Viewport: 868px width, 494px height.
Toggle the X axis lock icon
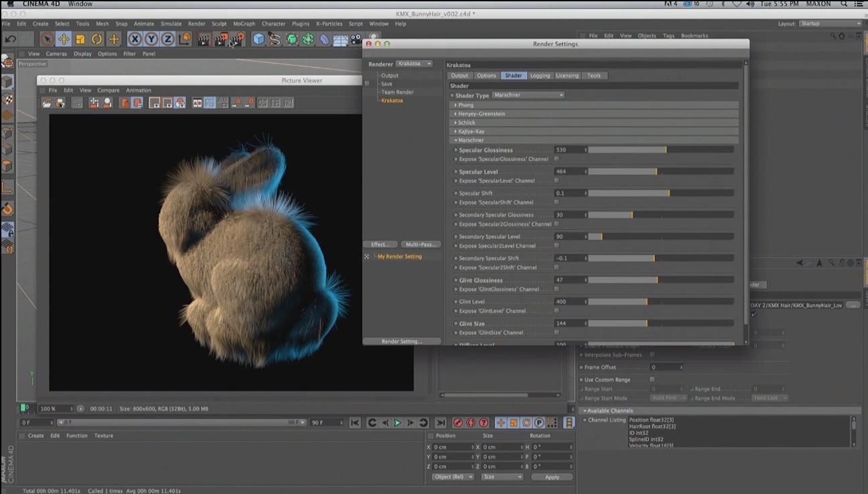[135, 39]
